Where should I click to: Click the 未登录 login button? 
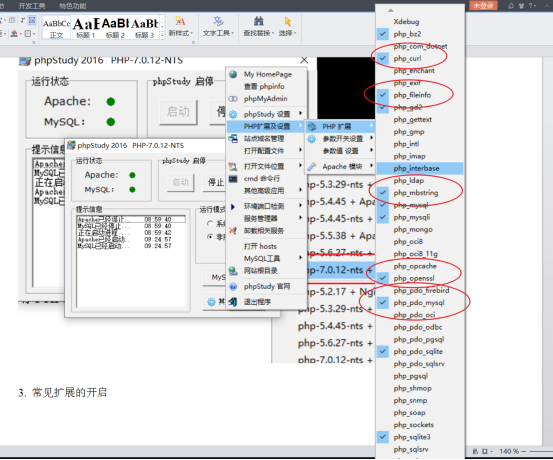click(x=483, y=6)
